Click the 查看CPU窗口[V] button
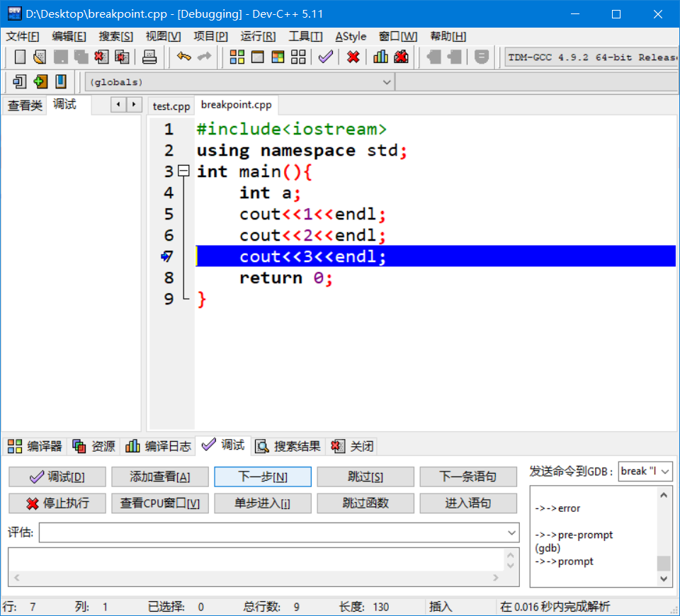 point(159,503)
